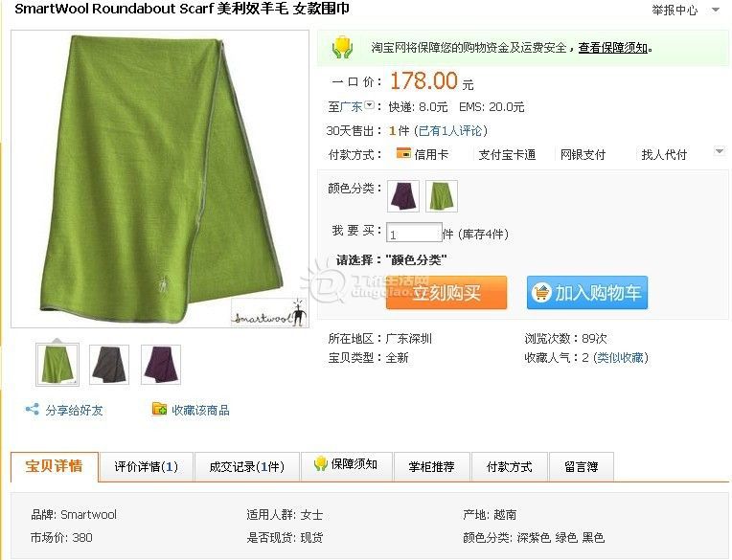The height and width of the screenshot is (560, 732).
Task: Click the 类似收藏 link
Action: click(621, 358)
